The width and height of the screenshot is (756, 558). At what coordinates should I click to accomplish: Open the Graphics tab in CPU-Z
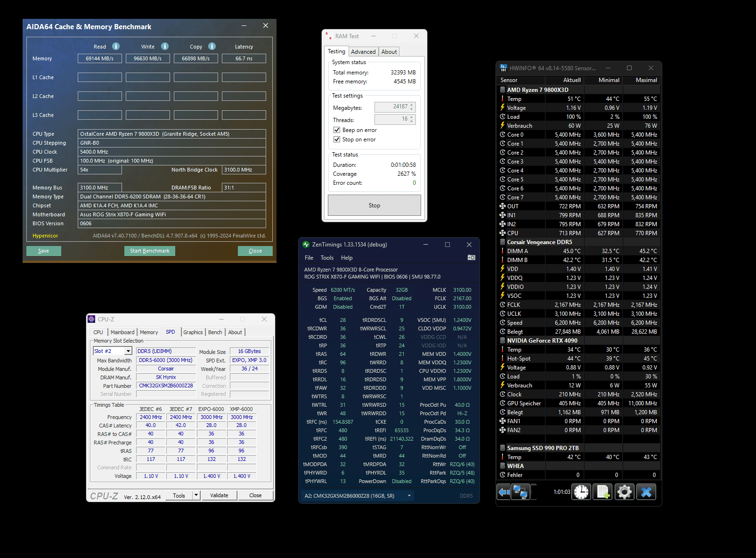(193, 332)
